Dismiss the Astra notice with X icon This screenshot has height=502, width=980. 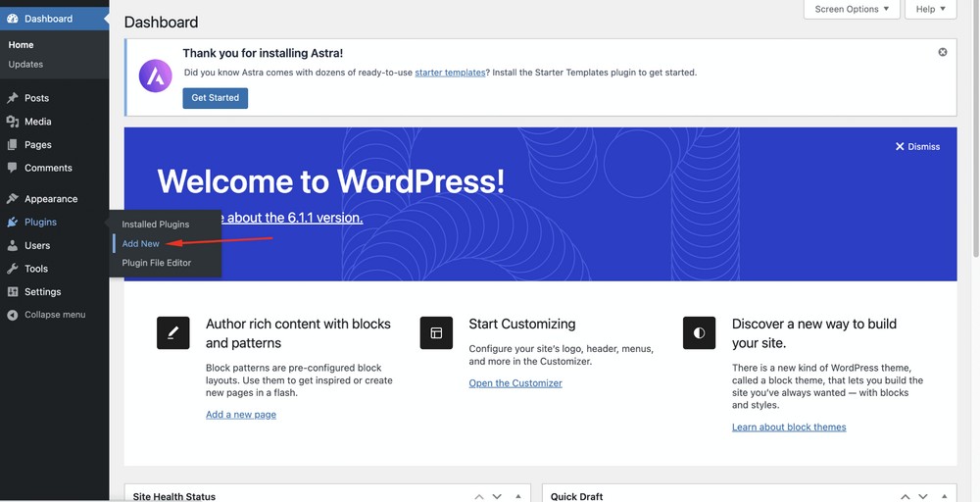[x=943, y=53]
